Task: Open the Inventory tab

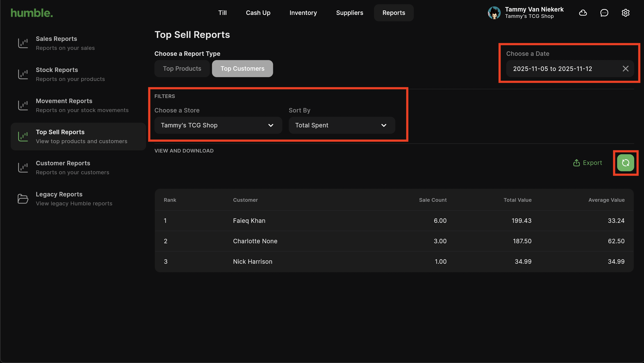Action: (303, 13)
